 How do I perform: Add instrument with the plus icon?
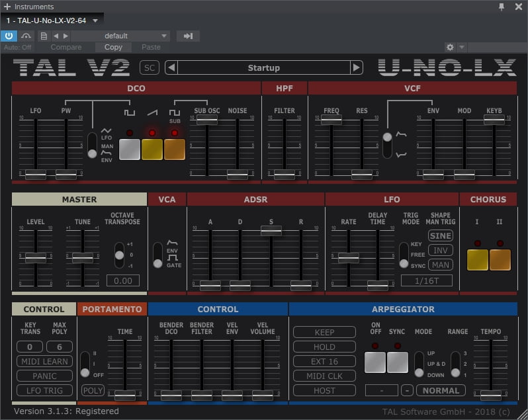pyautogui.click(x=7, y=7)
